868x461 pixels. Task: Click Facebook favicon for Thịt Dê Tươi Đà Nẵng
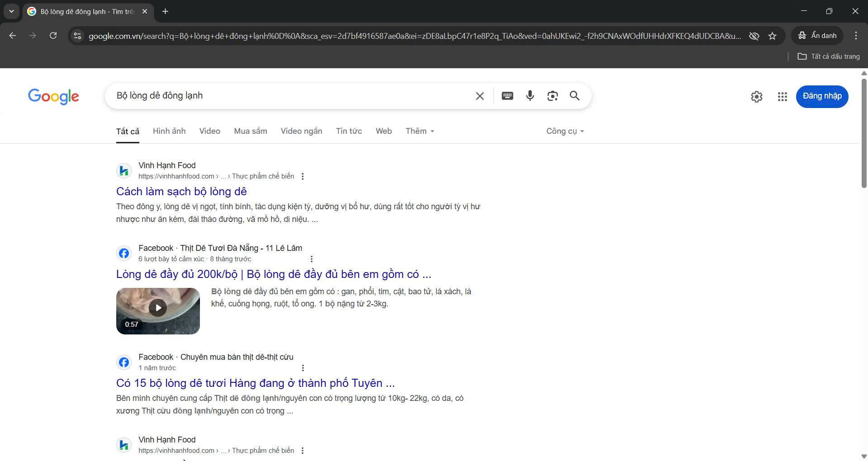coord(123,253)
